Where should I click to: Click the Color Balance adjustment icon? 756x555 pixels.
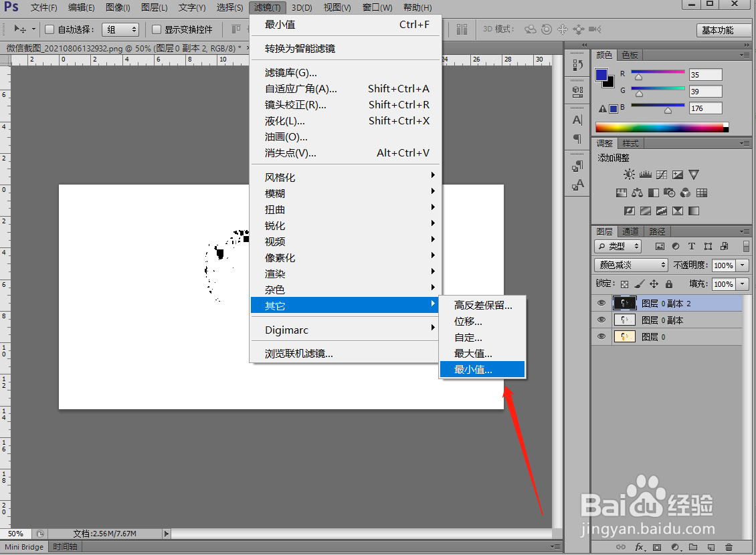coord(638,193)
